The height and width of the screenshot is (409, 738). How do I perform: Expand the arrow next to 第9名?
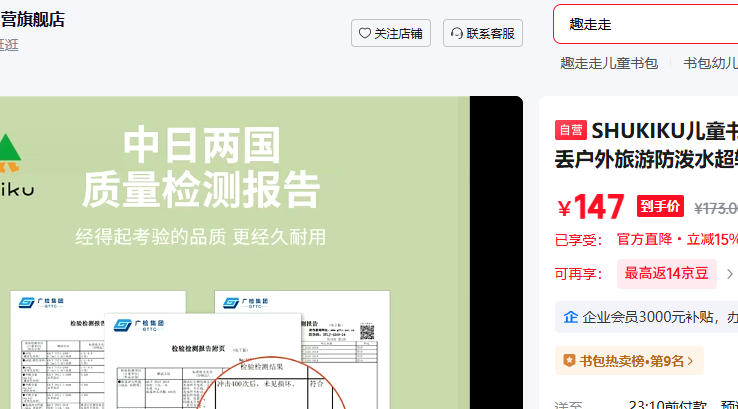(x=689, y=360)
